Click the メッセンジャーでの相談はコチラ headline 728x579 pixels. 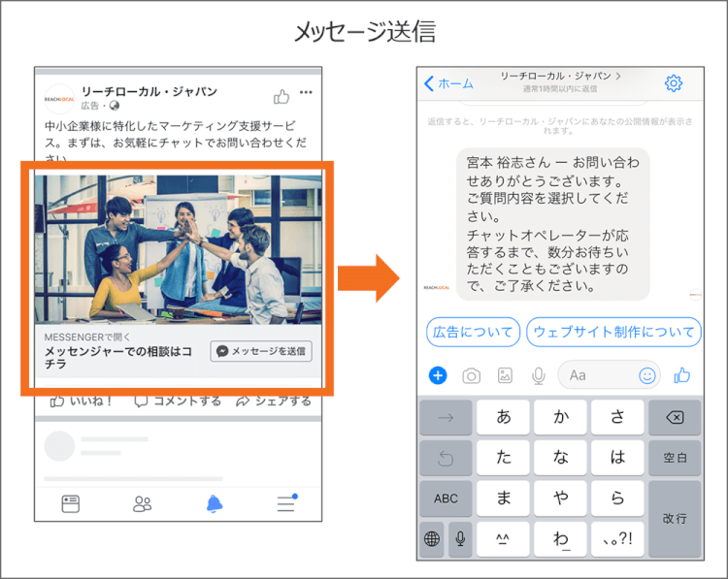118,357
